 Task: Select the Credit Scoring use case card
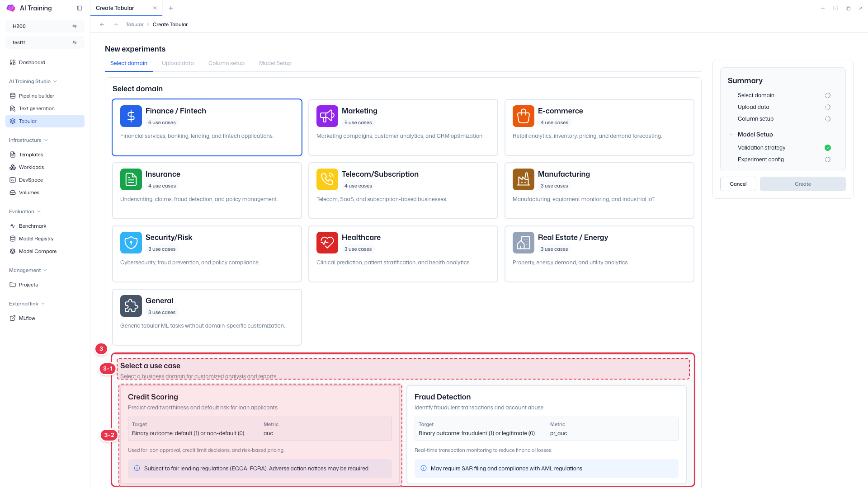point(260,435)
